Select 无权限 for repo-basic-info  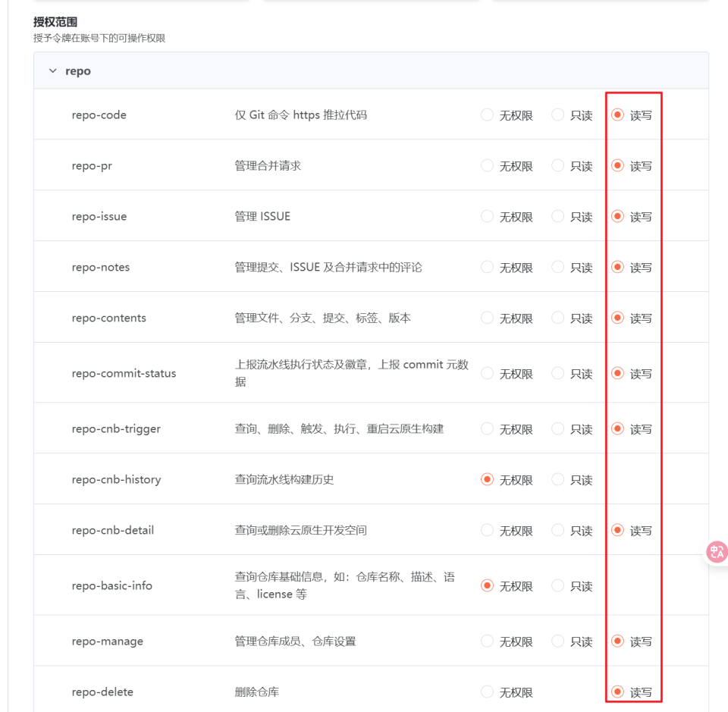click(x=487, y=586)
